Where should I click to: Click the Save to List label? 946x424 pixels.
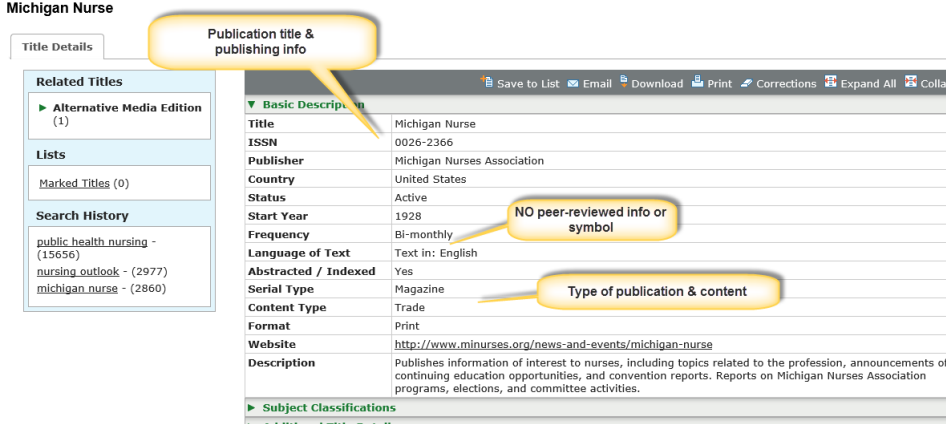pos(529,84)
